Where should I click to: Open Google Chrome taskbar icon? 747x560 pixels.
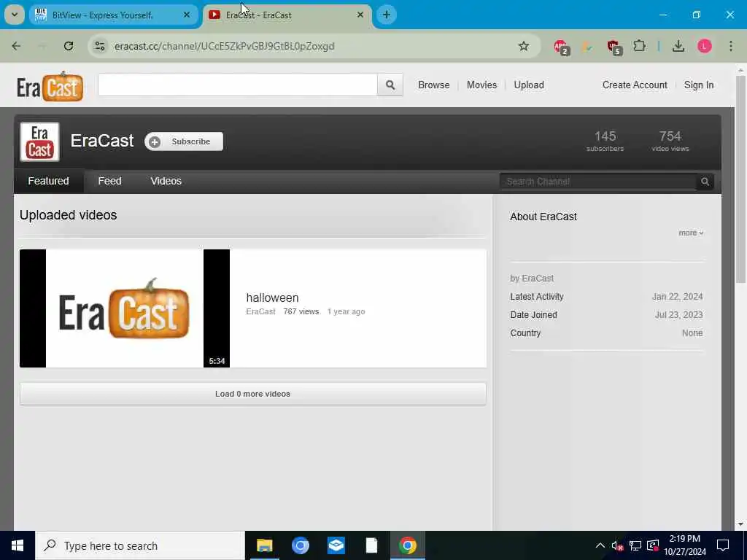pos(408,545)
